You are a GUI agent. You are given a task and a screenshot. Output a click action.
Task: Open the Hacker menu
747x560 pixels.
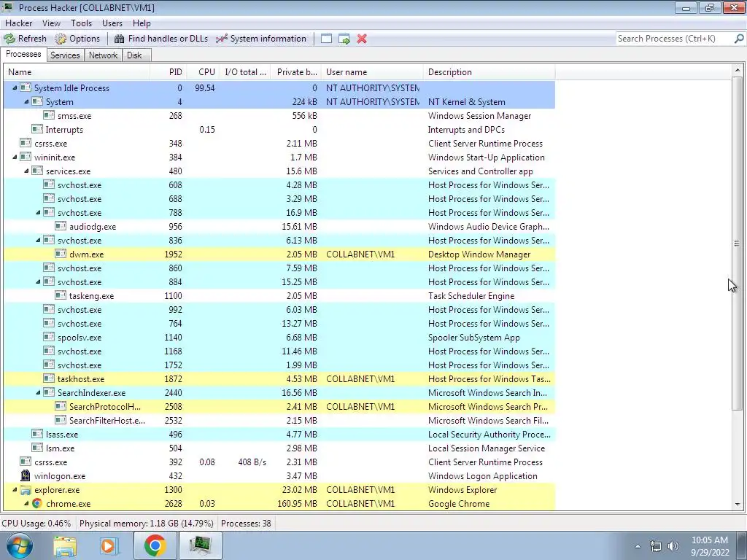point(18,23)
